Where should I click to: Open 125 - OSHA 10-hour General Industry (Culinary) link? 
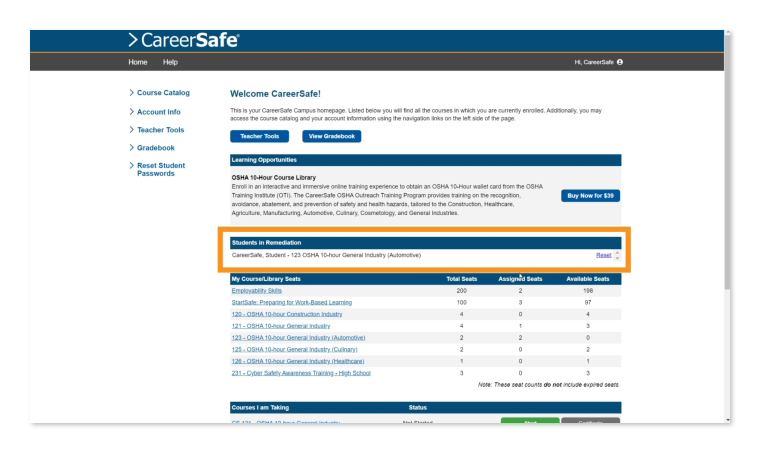[294, 349]
